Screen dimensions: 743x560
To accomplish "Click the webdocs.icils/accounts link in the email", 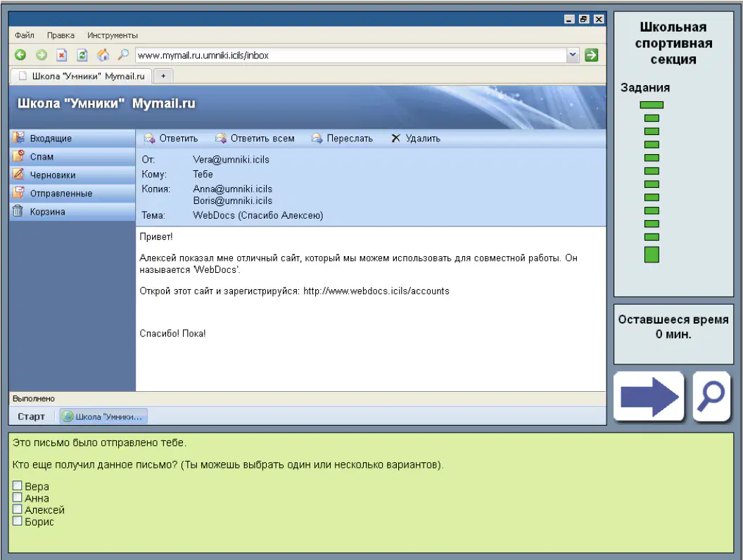I will (376, 291).
